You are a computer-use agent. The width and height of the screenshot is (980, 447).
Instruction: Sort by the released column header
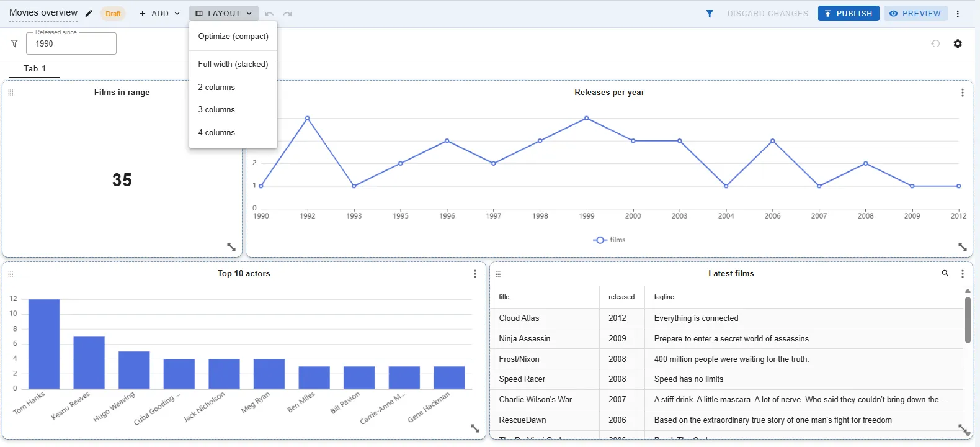[x=621, y=297]
